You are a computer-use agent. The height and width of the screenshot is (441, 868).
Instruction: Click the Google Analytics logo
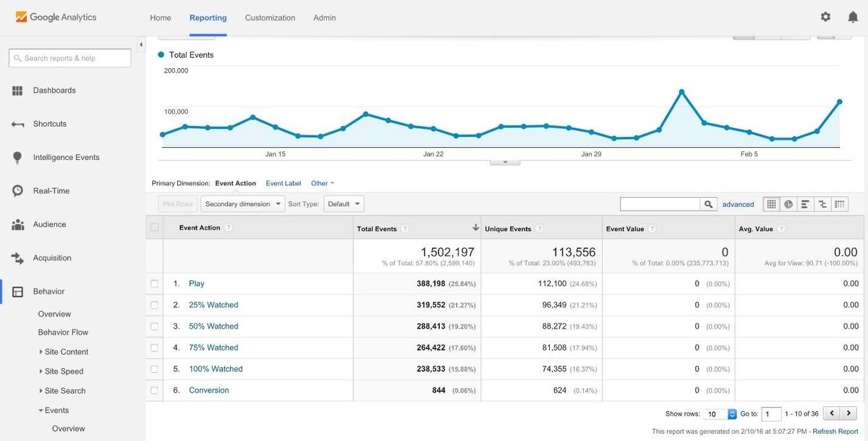pos(56,17)
